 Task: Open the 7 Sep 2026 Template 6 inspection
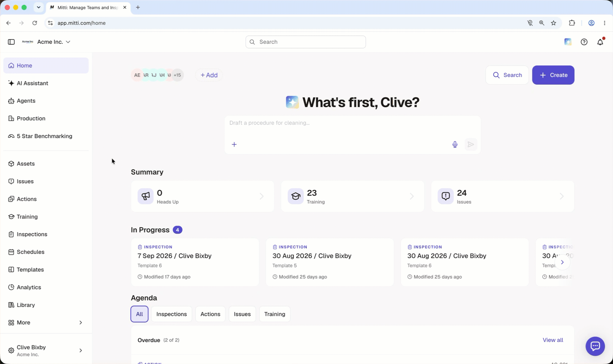pyautogui.click(x=195, y=262)
